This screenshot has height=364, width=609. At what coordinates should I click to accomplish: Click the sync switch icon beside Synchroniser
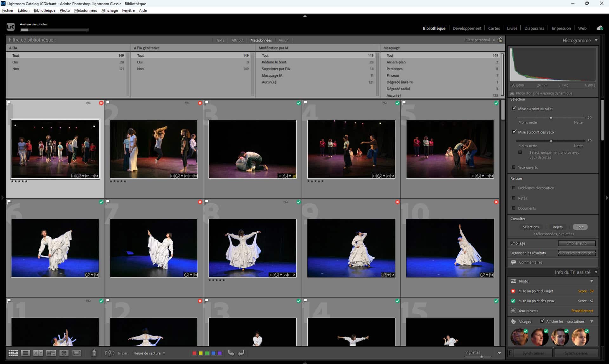[x=511, y=353]
